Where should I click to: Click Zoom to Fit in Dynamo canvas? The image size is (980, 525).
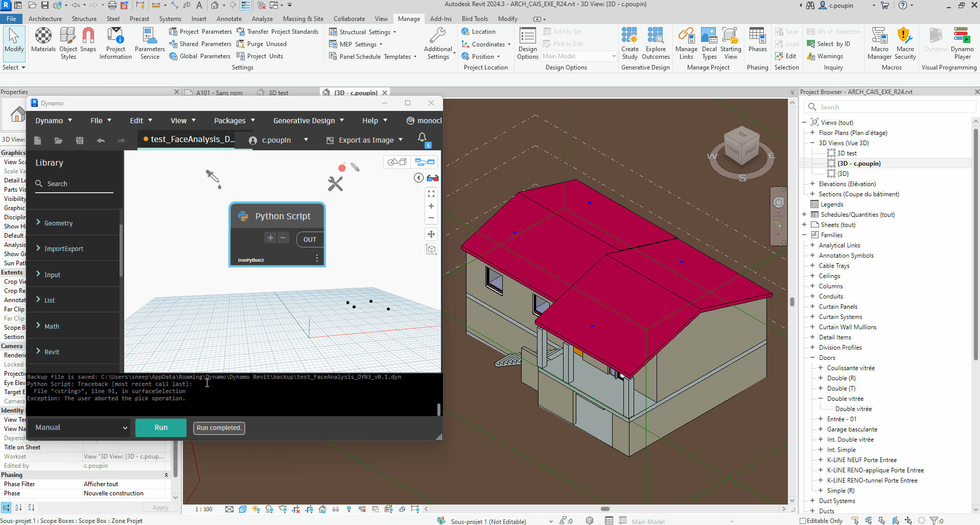tap(431, 194)
